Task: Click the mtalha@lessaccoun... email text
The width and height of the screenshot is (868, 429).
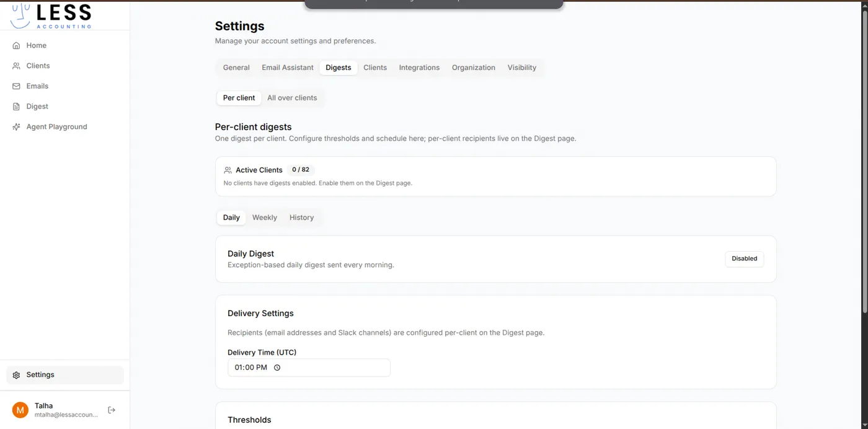Action: [66, 415]
